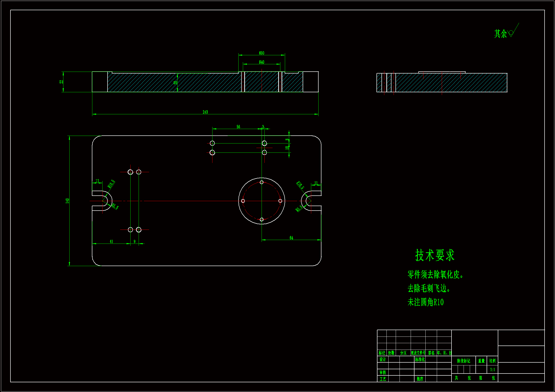
Task: Click the 140 height dimension text
Action: (67, 201)
